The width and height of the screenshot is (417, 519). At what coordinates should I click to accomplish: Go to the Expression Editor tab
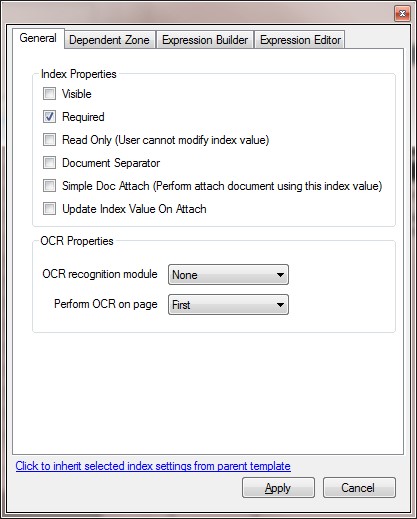pos(300,40)
